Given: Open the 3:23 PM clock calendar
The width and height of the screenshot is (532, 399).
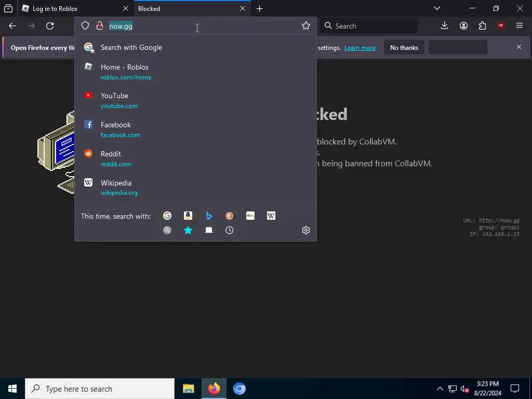Looking at the screenshot, I should point(487,389).
